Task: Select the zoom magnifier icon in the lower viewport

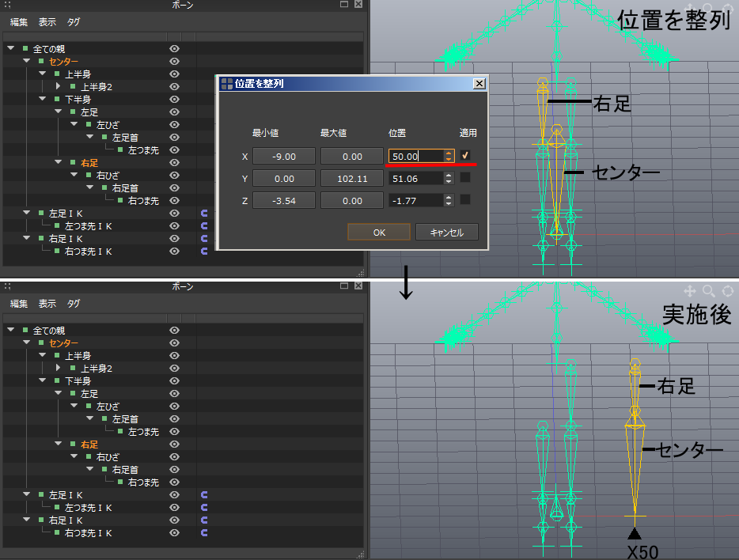Action: point(708,291)
